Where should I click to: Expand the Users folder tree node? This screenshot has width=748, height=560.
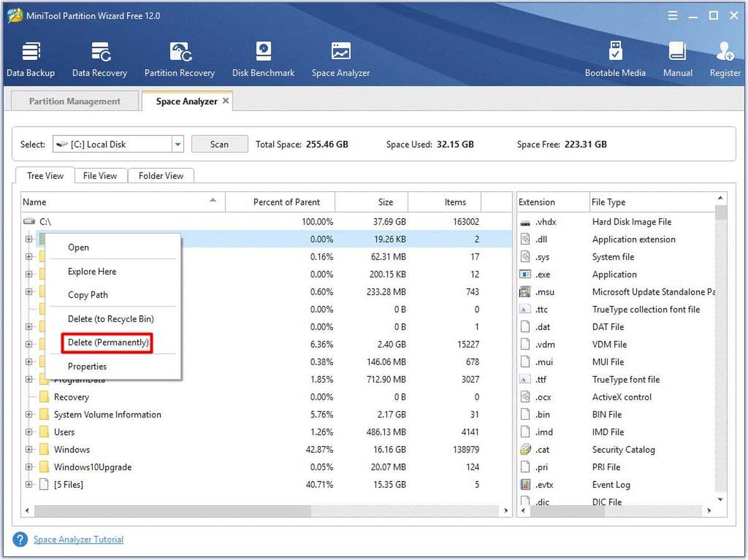pyautogui.click(x=29, y=432)
